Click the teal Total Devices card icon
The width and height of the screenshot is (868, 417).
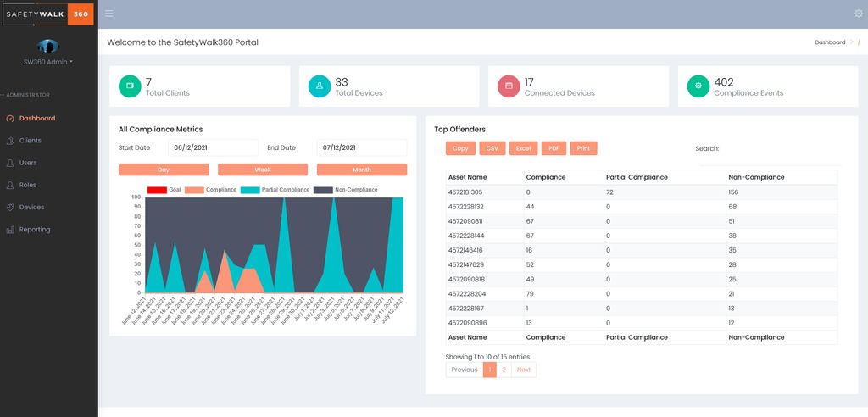[320, 86]
